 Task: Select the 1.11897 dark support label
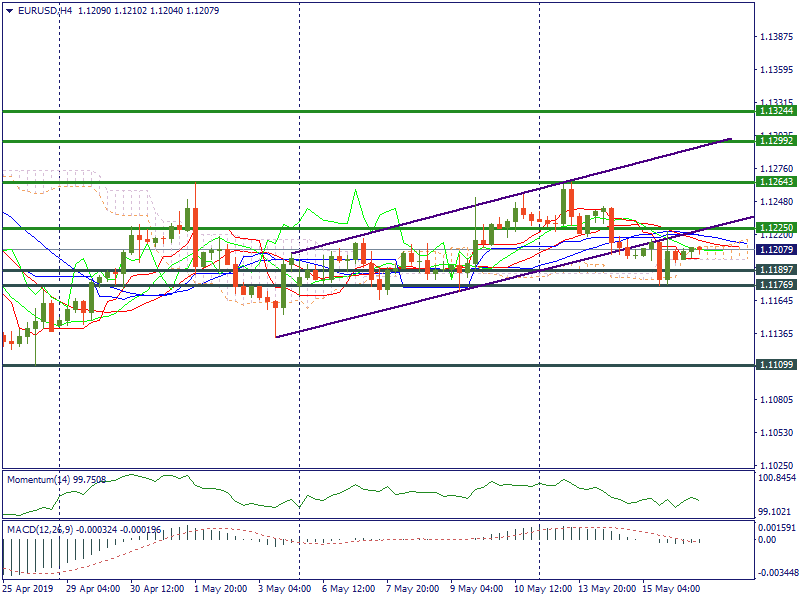click(x=775, y=270)
